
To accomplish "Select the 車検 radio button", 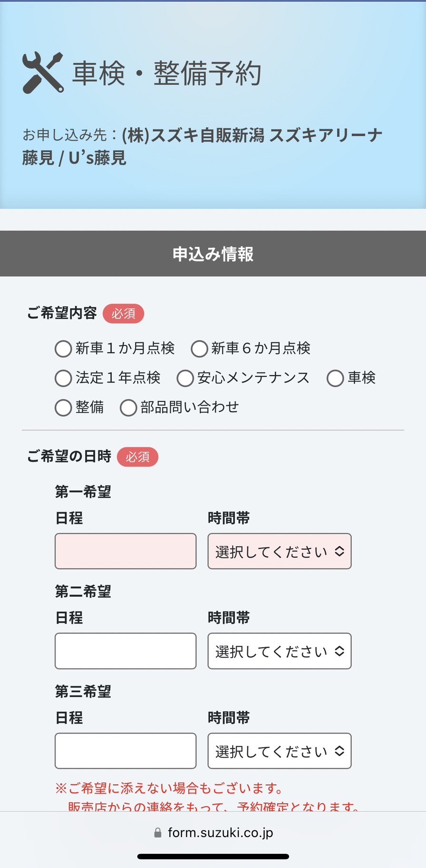I will coord(335,378).
